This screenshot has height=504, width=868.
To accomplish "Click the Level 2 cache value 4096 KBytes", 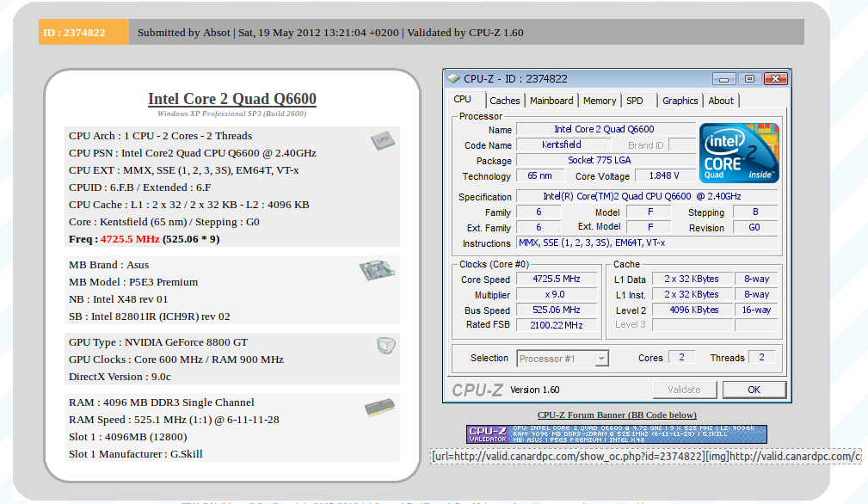I will [693, 310].
